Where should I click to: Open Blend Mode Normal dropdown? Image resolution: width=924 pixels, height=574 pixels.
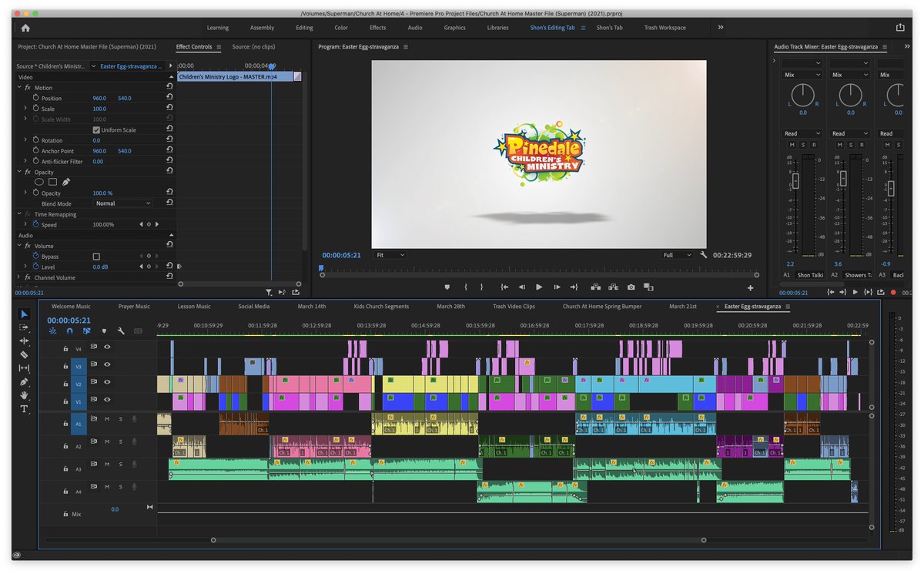click(x=123, y=203)
